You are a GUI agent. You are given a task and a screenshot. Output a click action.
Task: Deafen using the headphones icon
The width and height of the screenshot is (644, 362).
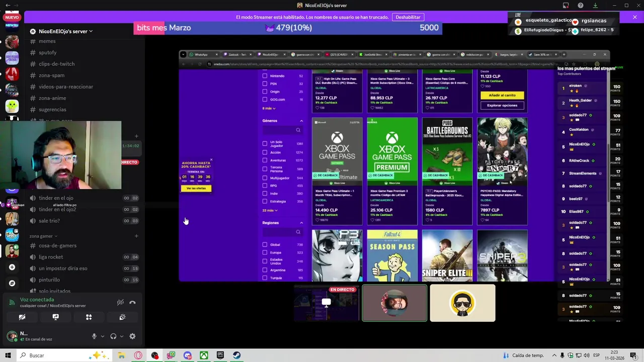(113, 336)
